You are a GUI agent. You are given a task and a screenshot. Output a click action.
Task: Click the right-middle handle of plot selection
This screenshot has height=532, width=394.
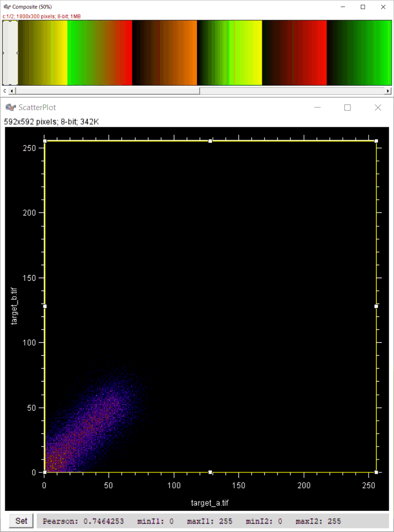coord(376,306)
